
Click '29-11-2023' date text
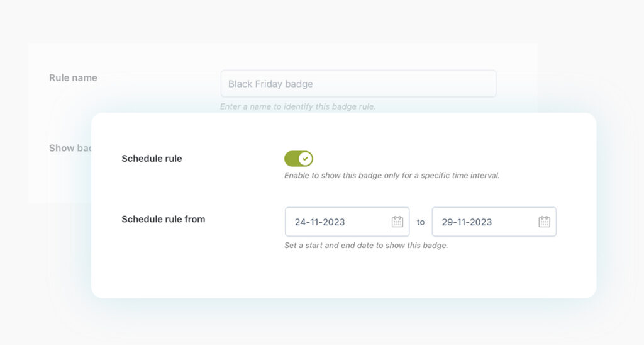tap(467, 222)
